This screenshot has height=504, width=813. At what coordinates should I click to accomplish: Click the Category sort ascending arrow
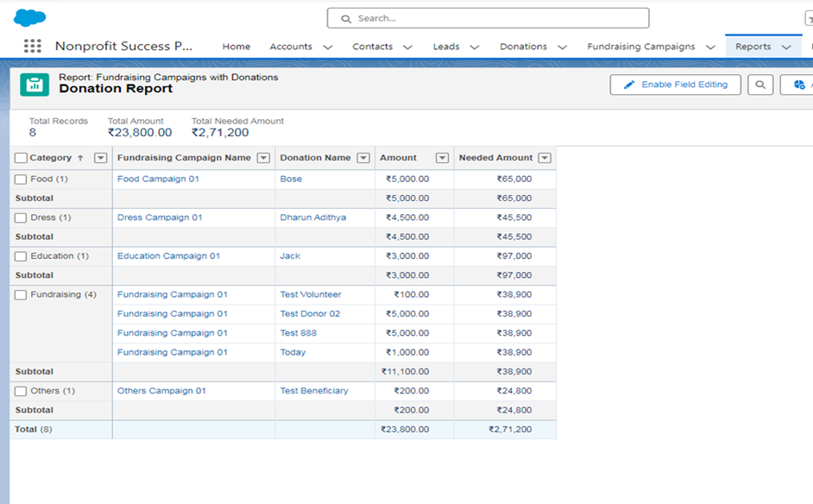tap(80, 158)
